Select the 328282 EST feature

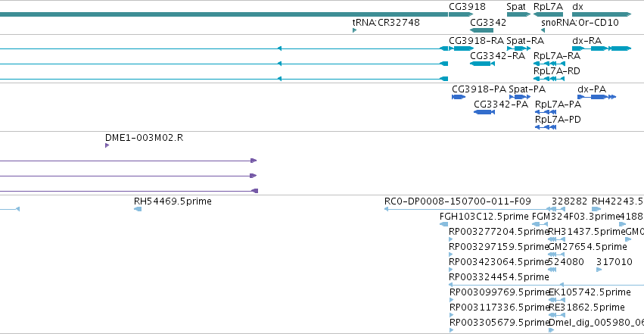click(558, 209)
